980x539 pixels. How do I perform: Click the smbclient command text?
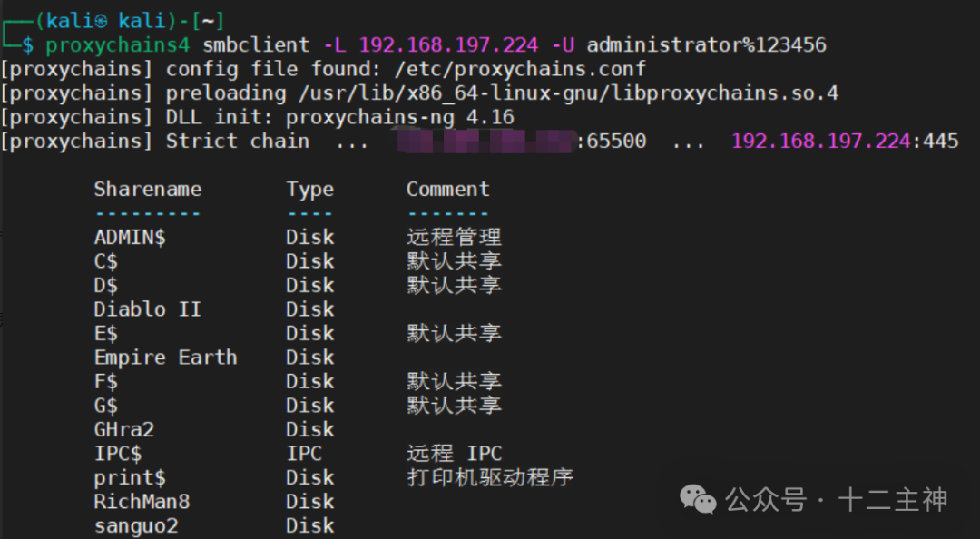(256, 44)
